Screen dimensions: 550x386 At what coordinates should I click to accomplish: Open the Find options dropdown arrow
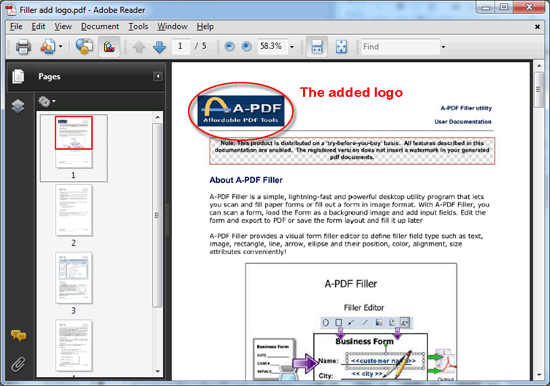coord(443,47)
